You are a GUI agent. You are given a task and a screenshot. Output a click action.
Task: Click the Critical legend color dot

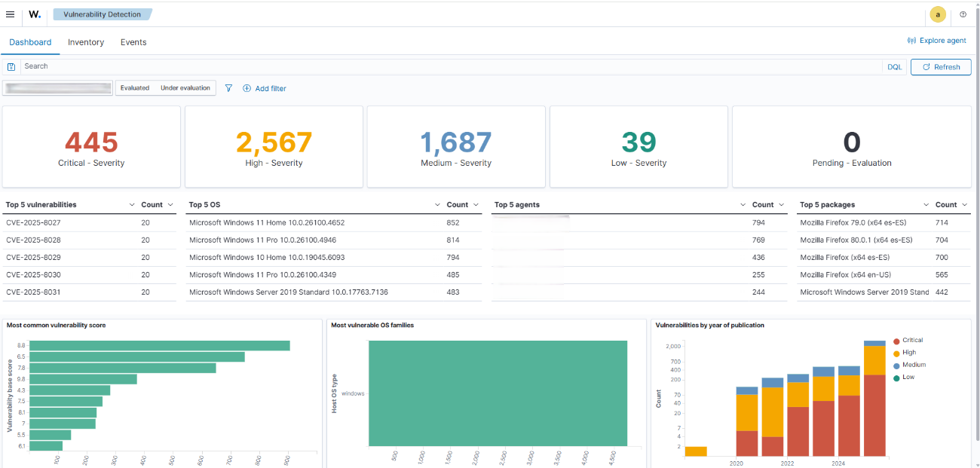(x=896, y=341)
